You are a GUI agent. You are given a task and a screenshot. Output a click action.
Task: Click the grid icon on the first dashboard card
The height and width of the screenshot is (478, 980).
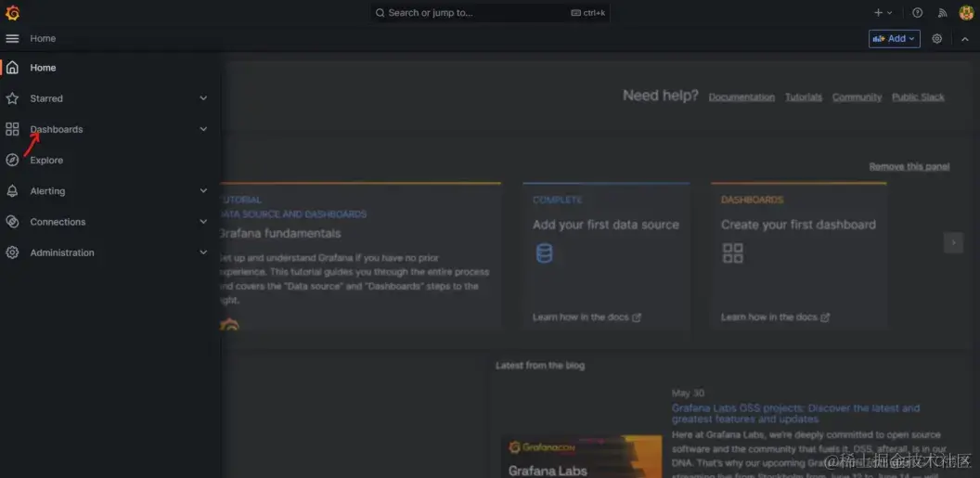point(732,253)
